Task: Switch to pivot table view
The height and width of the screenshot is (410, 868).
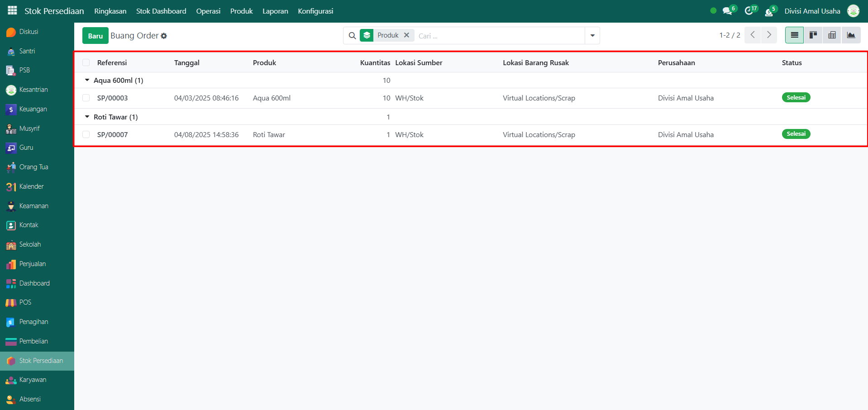Action: tap(832, 35)
